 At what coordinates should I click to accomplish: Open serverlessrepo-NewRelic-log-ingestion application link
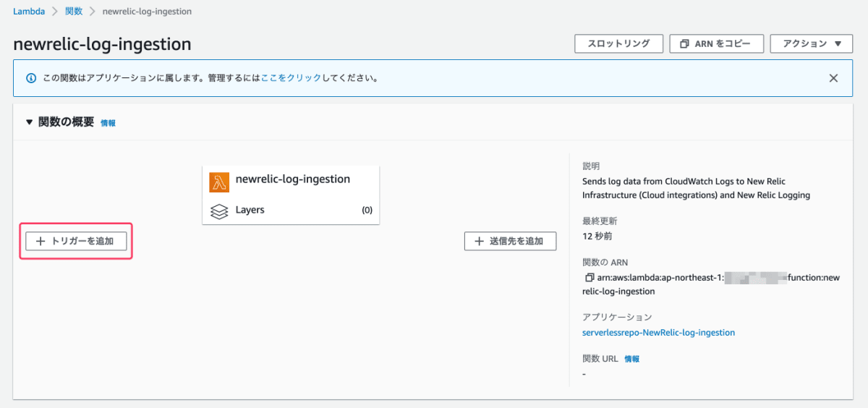[x=658, y=333]
